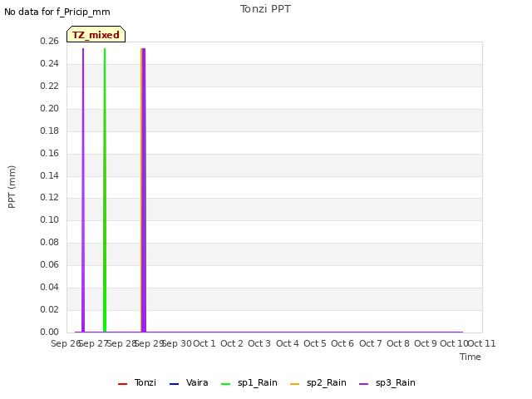
Task: Click the Oct 6 x-axis label
Action: pos(342,343)
